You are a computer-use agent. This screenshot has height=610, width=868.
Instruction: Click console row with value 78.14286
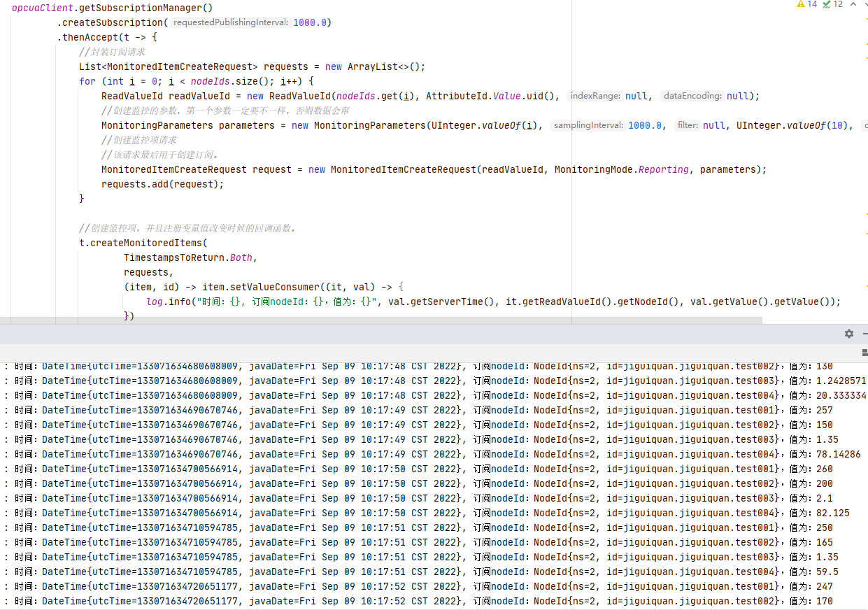[x=434, y=454]
